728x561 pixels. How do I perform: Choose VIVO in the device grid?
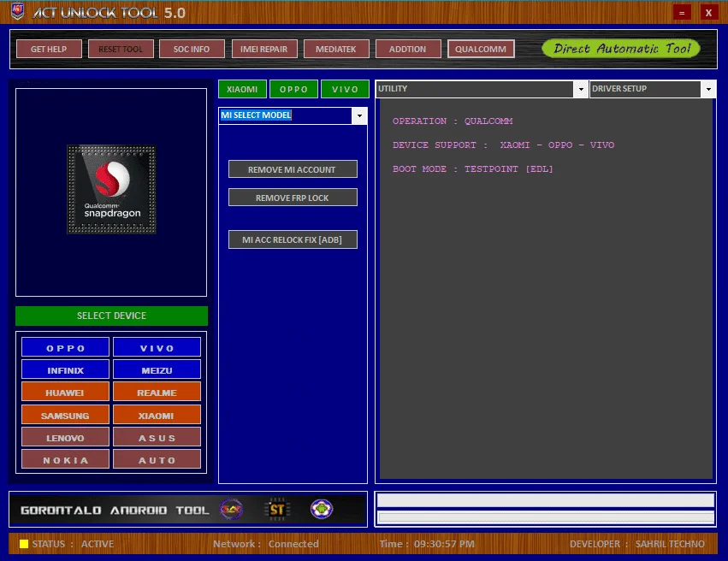157,347
